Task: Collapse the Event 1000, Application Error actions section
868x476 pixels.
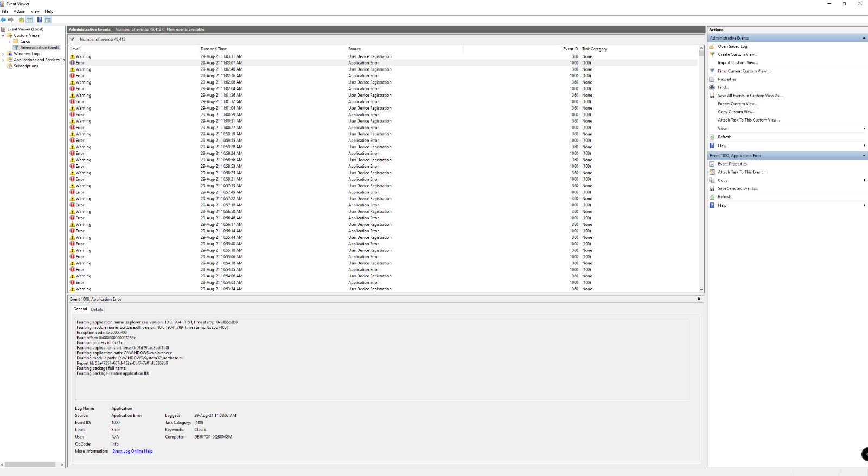Action: tap(864, 156)
